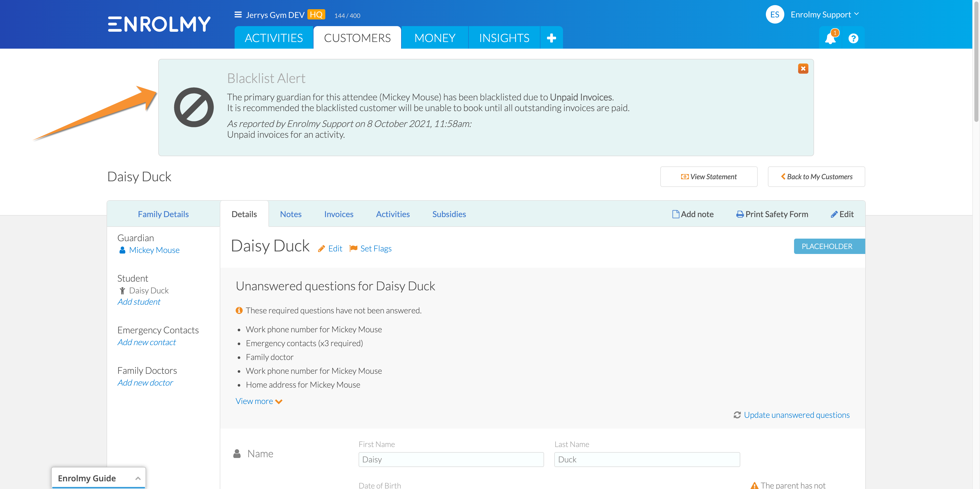This screenshot has width=980, height=489.
Task: Click the orange info icon near required questions
Action: (x=239, y=310)
